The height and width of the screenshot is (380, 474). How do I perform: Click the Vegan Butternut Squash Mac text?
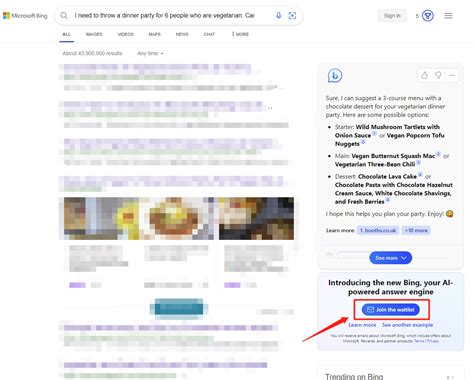point(393,156)
